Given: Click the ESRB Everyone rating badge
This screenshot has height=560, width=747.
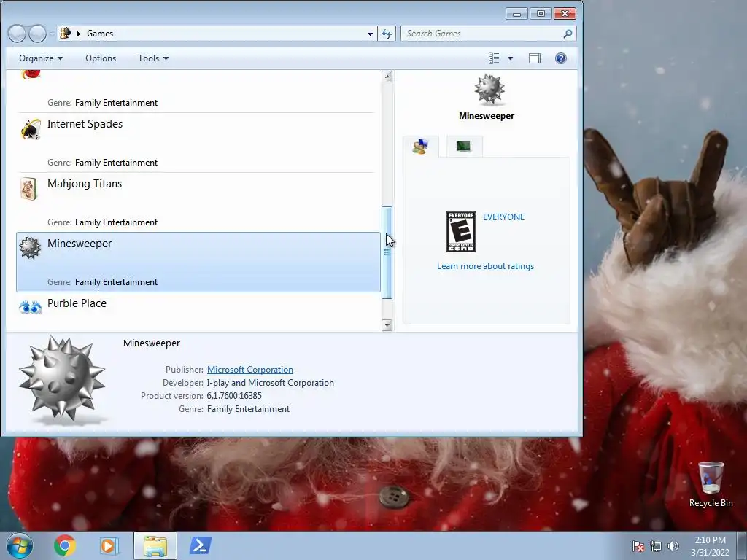Looking at the screenshot, I should (461, 232).
